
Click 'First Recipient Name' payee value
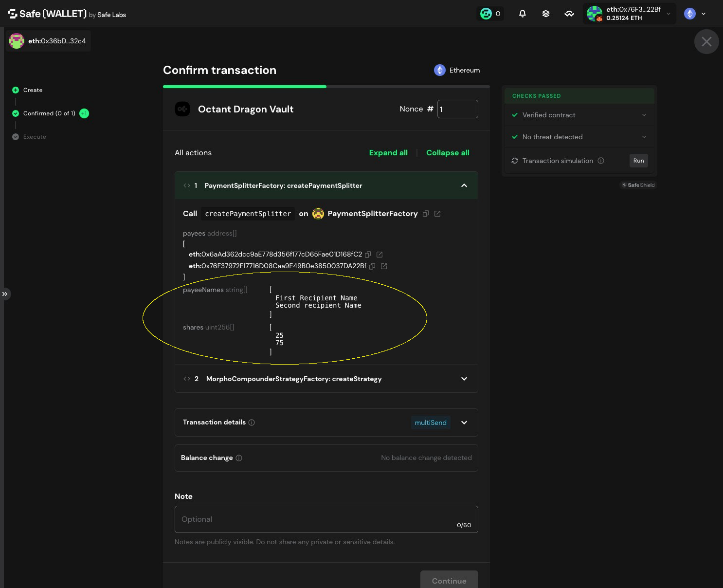click(316, 298)
